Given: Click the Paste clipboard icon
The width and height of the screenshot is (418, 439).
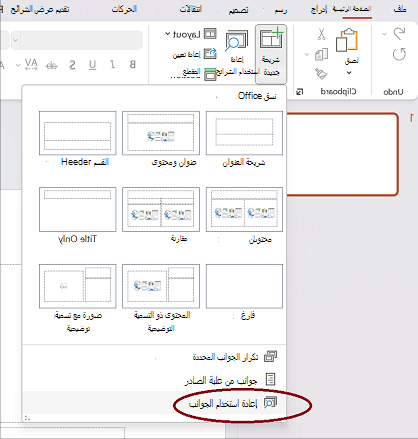Looking at the screenshot, I should click(x=347, y=40).
